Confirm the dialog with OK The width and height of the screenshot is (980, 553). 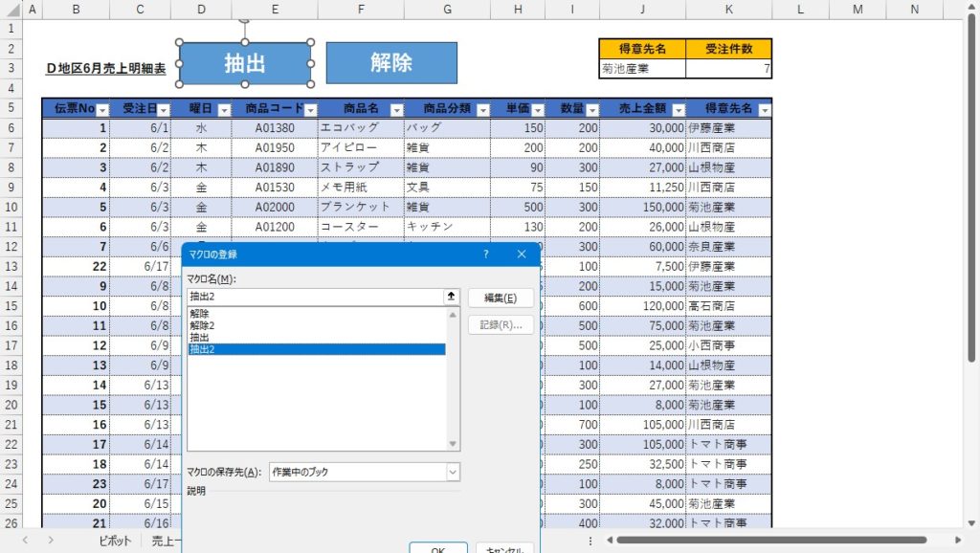437,547
